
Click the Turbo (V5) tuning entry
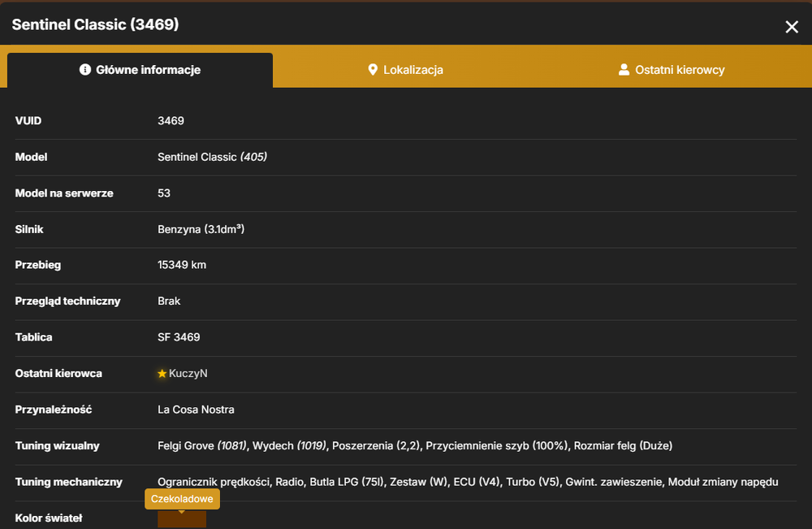[x=533, y=482]
